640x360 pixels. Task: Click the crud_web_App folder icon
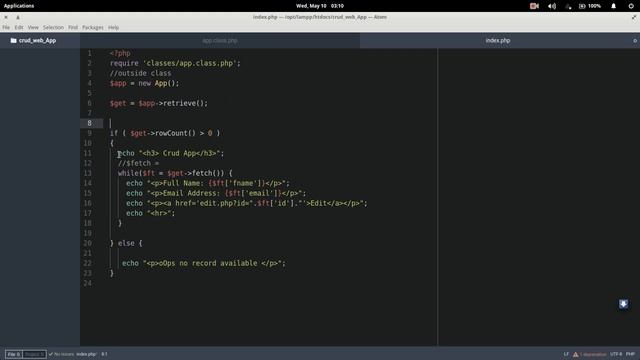13,40
